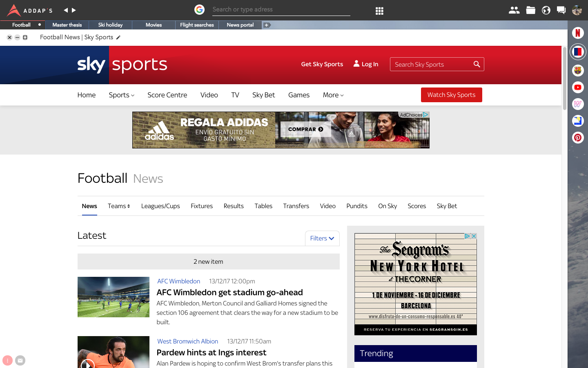Click the globe icon in top bar

tap(546, 10)
